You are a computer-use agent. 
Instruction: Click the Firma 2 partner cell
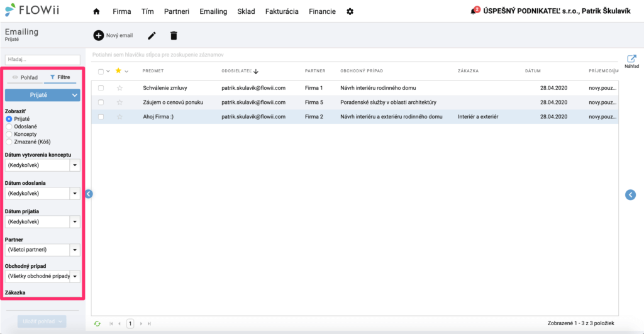click(x=314, y=116)
